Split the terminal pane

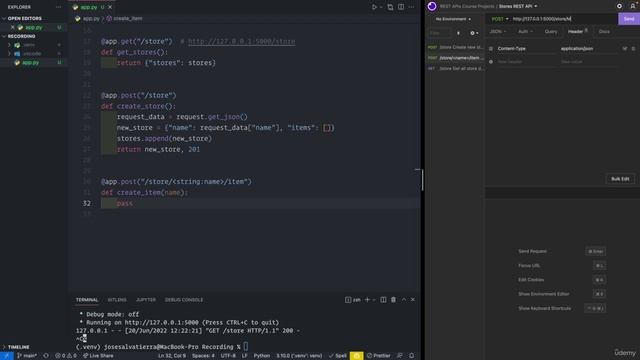click(x=383, y=300)
